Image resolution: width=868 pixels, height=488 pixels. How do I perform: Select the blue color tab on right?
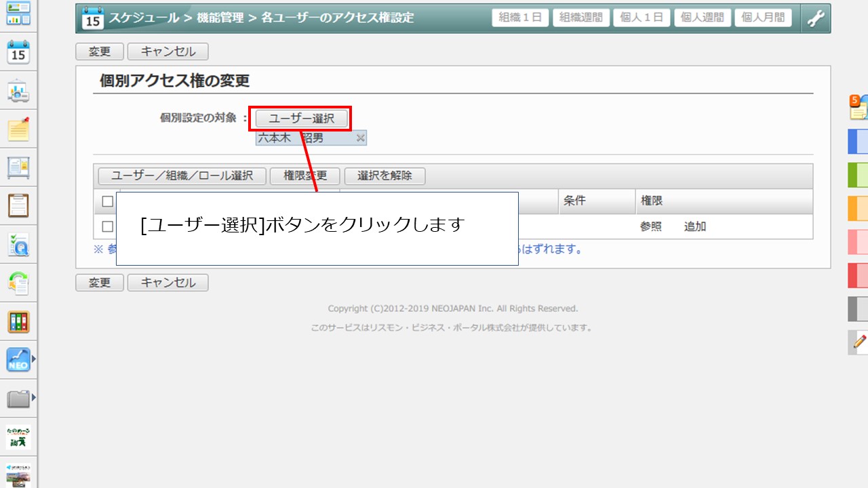[x=858, y=142]
